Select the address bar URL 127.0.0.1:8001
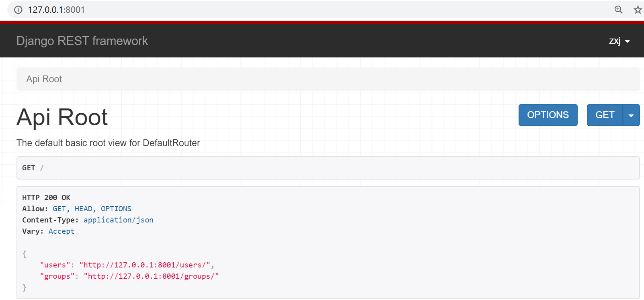This screenshot has width=644, height=300. pyautogui.click(x=56, y=10)
